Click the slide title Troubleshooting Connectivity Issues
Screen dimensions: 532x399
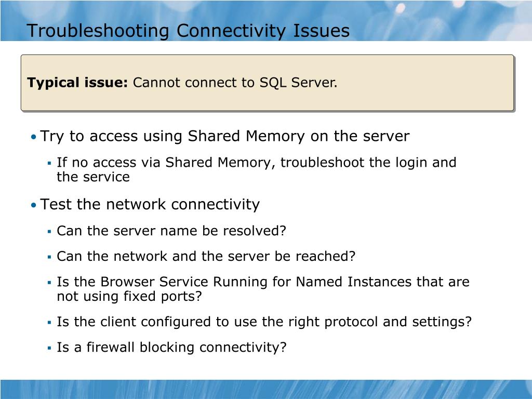(188, 31)
